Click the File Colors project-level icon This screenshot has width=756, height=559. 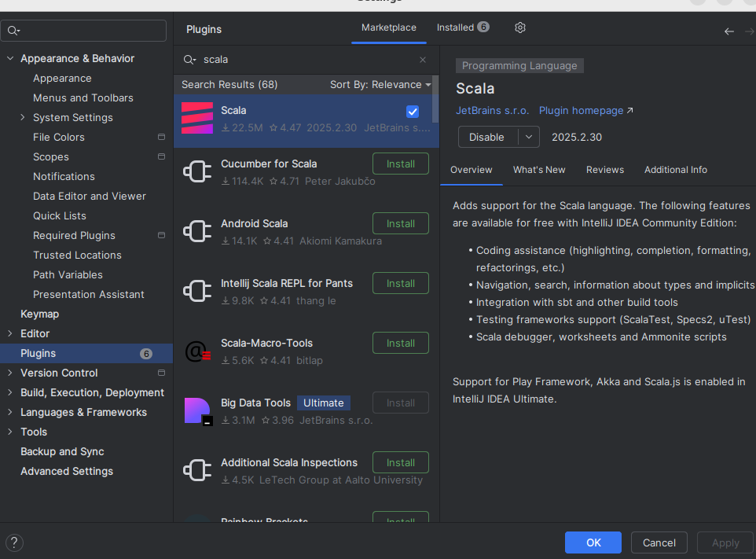[x=162, y=137]
